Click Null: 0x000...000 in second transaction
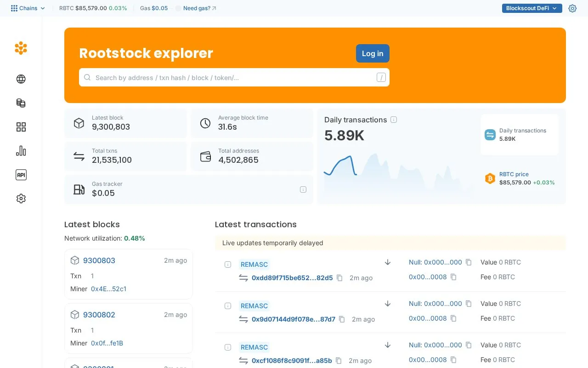 click(x=435, y=304)
